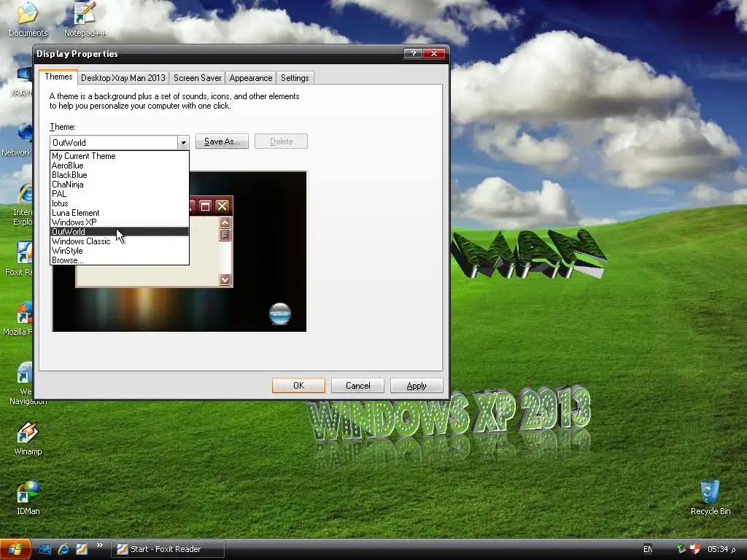747x560 pixels.
Task: Open the Notepad++ desktop shortcut
Action: [x=85, y=19]
